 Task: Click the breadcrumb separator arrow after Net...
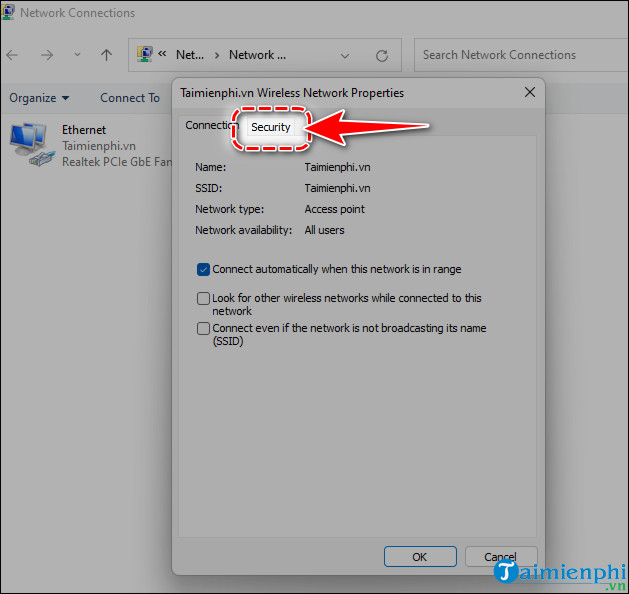coord(217,55)
